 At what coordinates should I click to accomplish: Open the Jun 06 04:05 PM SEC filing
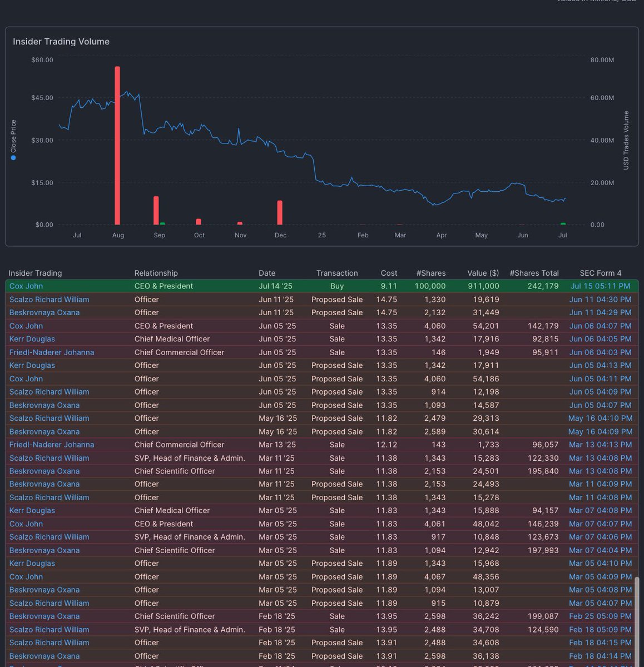(601, 339)
